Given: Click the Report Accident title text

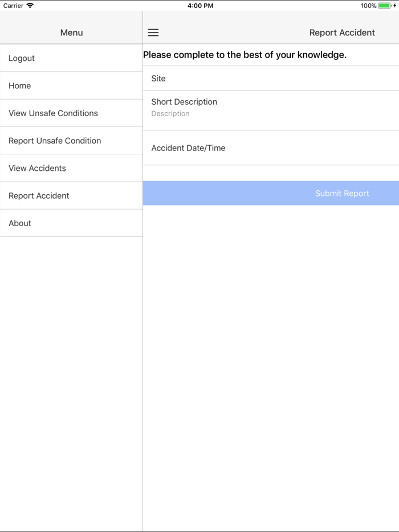Looking at the screenshot, I should [342, 32].
